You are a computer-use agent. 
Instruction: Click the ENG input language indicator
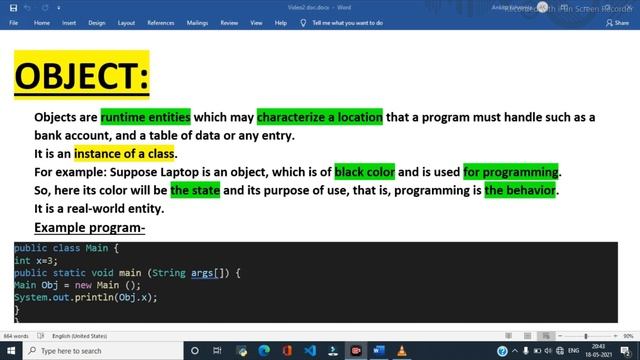[573, 351]
